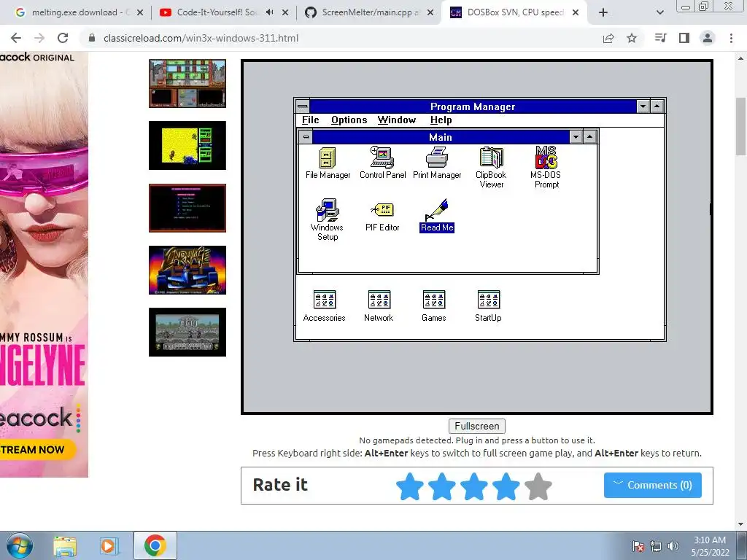This screenshot has height=560, width=747.
Task: Open the Options menu
Action: pyautogui.click(x=349, y=120)
